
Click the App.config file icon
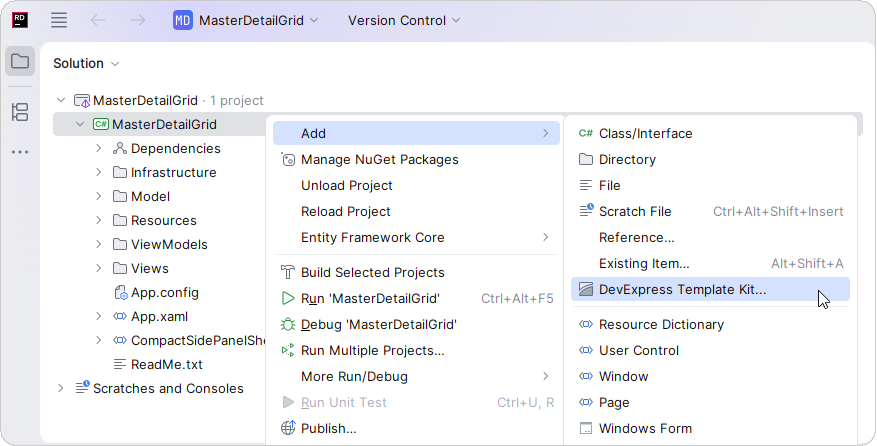(120, 293)
